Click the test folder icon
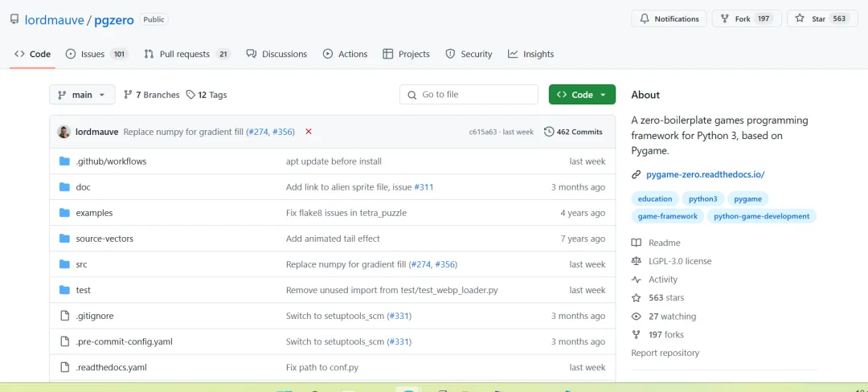 65,290
